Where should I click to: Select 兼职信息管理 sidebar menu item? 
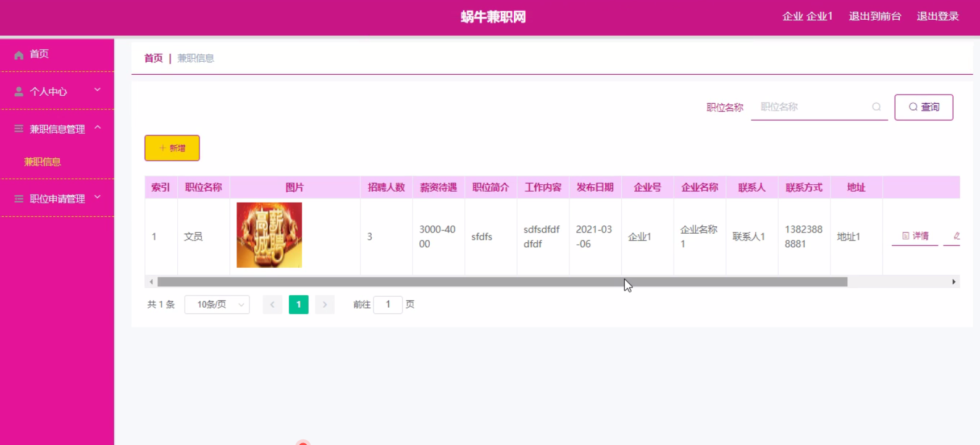(x=57, y=129)
